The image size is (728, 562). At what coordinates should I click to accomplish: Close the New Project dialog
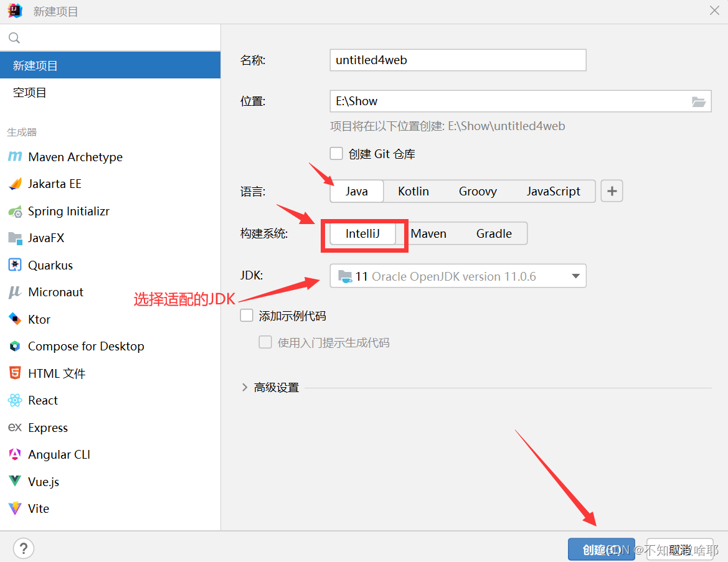coord(714,10)
